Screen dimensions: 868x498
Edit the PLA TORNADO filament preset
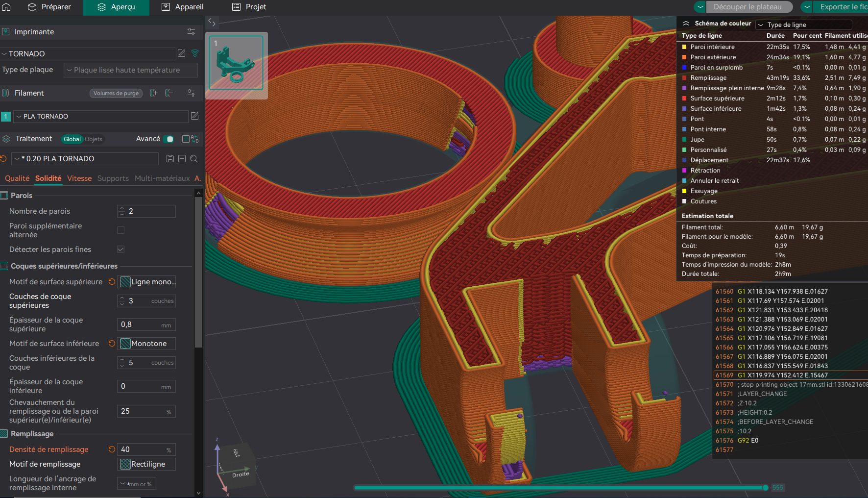click(x=194, y=116)
